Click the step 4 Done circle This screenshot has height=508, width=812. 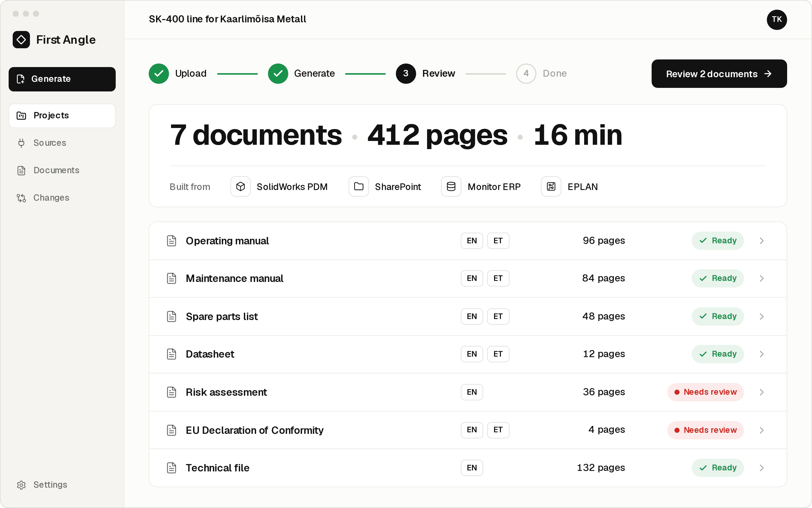526,74
